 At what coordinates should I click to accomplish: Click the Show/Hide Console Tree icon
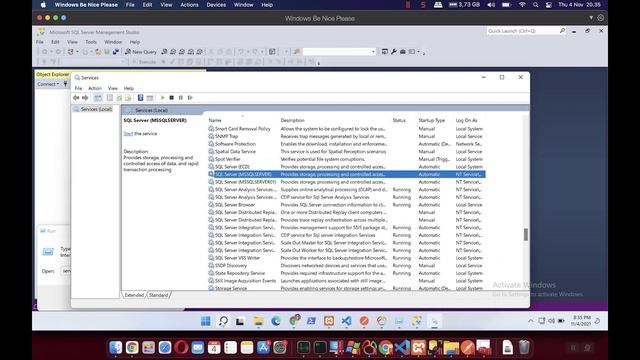pos(98,98)
